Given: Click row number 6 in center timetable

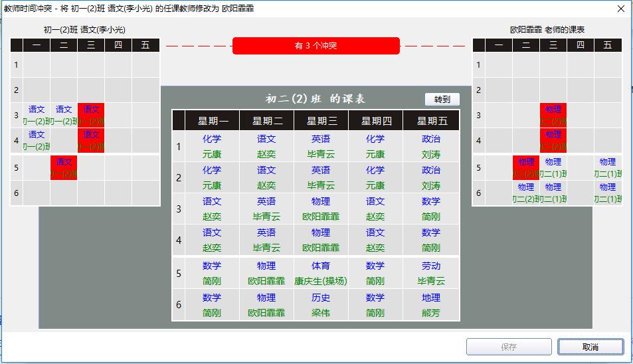Looking at the screenshot, I should click(179, 305).
